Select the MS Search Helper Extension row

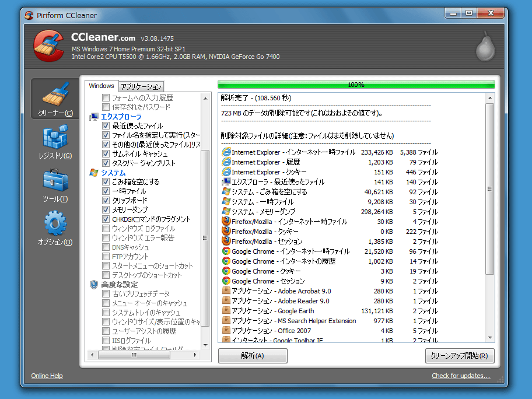click(x=330, y=321)
